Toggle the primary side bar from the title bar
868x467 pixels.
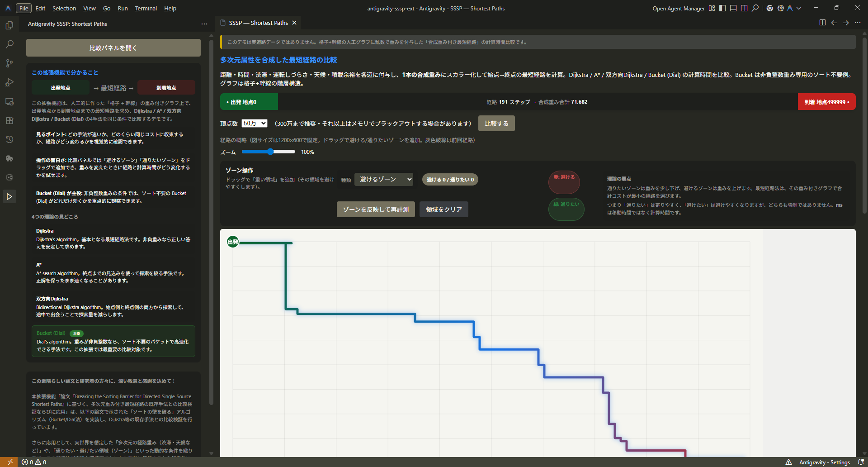point(722,8)
